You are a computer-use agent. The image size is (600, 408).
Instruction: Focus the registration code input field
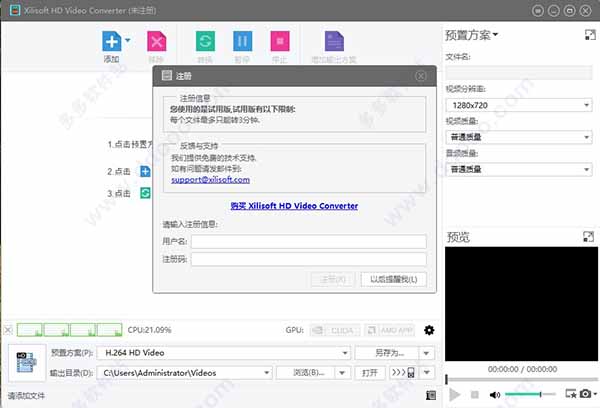coord(309,259)
